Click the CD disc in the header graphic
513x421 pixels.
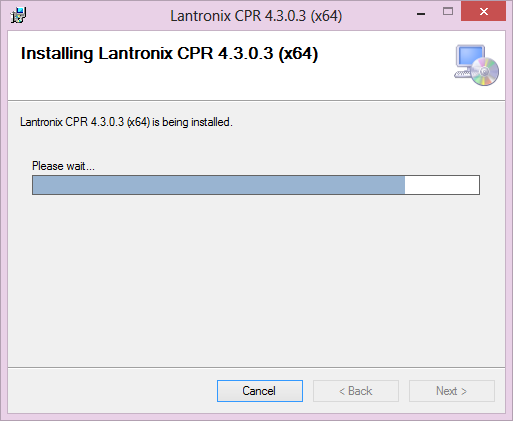pos(485,71)
